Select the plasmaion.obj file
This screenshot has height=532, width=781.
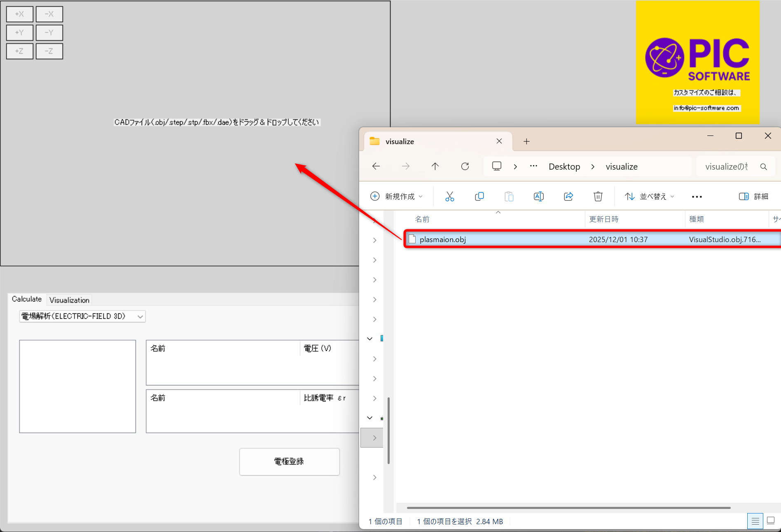(443, 240)
